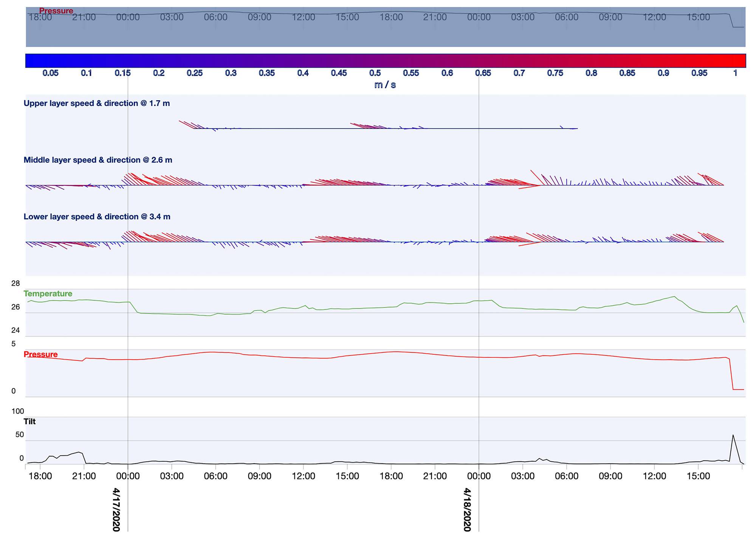Click the Pressure overview brush strip at top
The height and width of the screenshot is (540, 756).
[x=386, y=27]
